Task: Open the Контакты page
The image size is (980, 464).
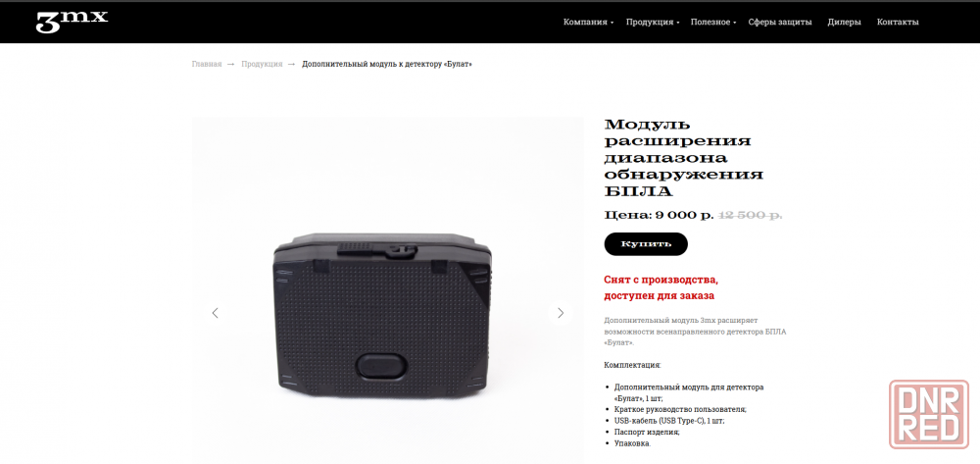Action: (x=898, y=22)
